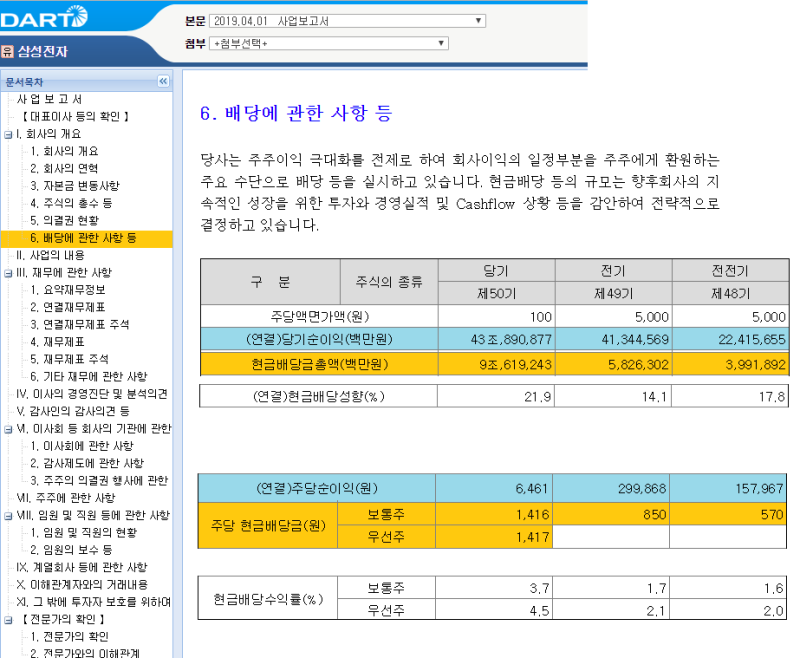Open 2. 연결재무제표
800x658 pixels.
(x=68, y=307)
